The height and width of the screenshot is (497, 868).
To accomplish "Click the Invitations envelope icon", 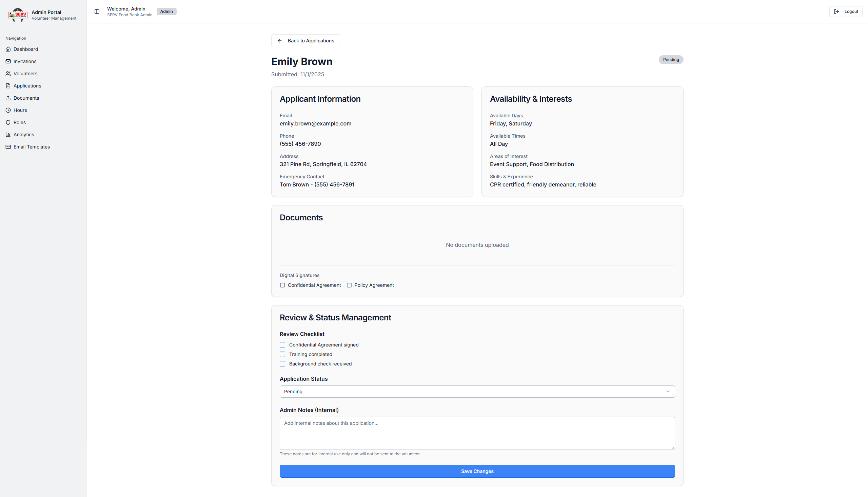I will (x=8, y=61).
